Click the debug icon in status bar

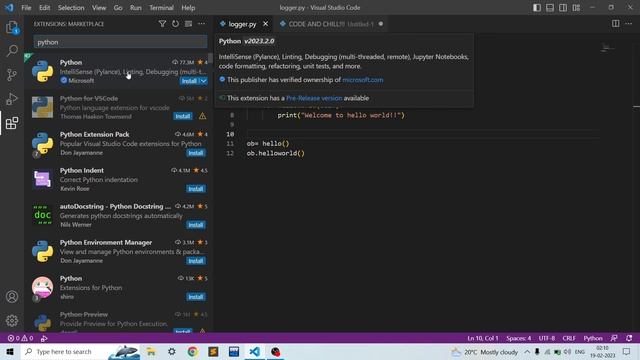click(44, 338)
